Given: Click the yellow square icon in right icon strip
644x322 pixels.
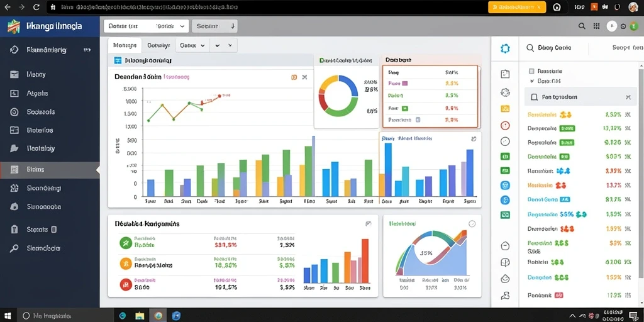Looking at the screenshot, I should coord(505,109).
